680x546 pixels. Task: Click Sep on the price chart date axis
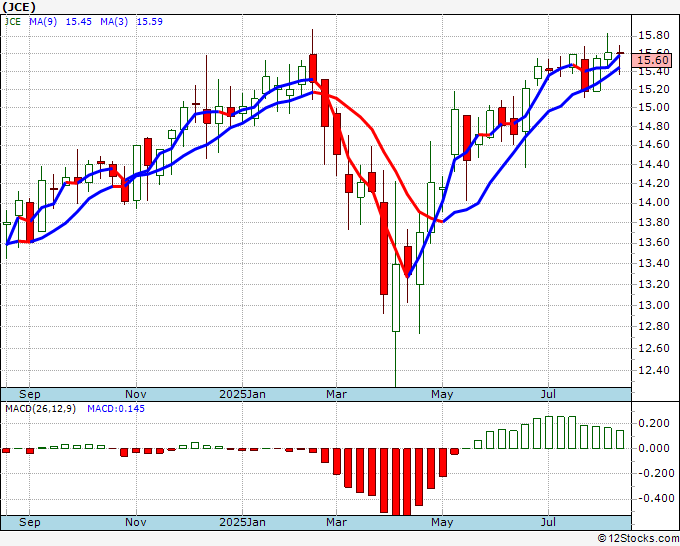point(29,394)
